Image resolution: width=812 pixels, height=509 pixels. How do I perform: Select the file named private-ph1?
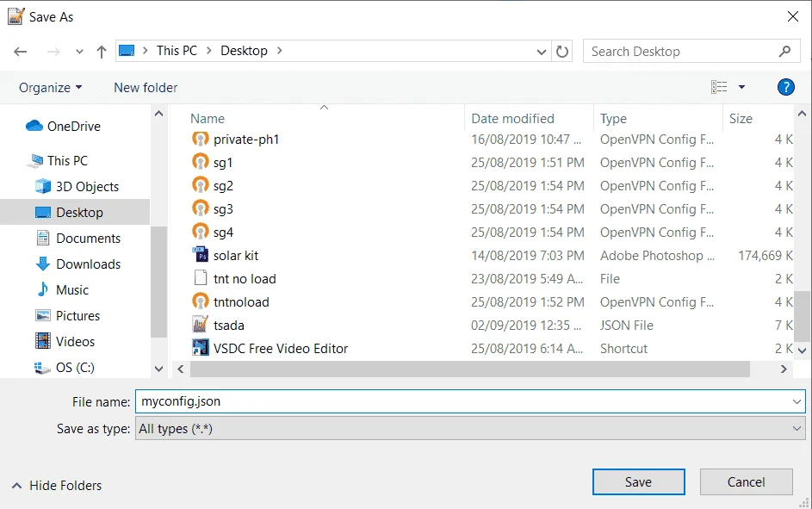pos(246,140)
